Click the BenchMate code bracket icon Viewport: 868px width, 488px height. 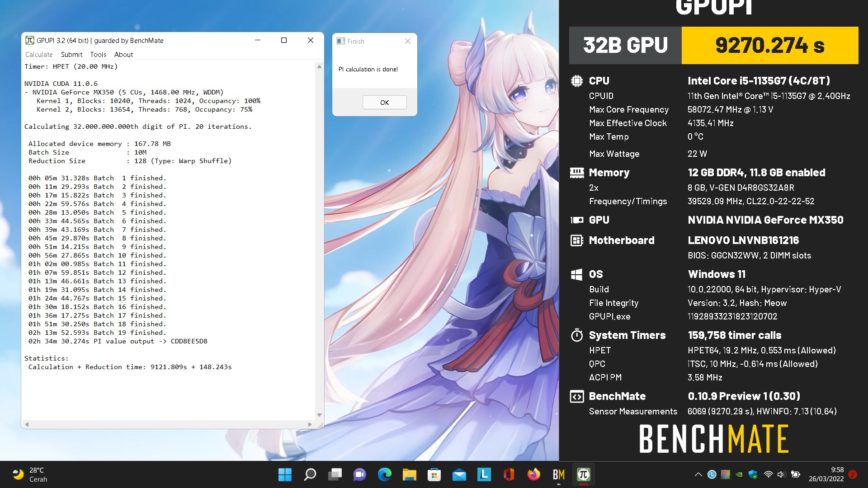pyautogui.click(x=577, y=397)
